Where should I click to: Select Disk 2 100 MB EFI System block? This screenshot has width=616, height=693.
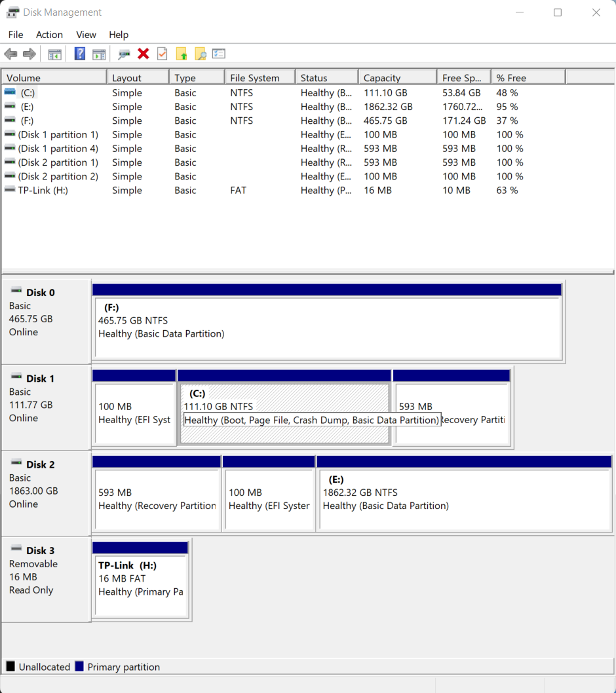[x=269, y=494]
